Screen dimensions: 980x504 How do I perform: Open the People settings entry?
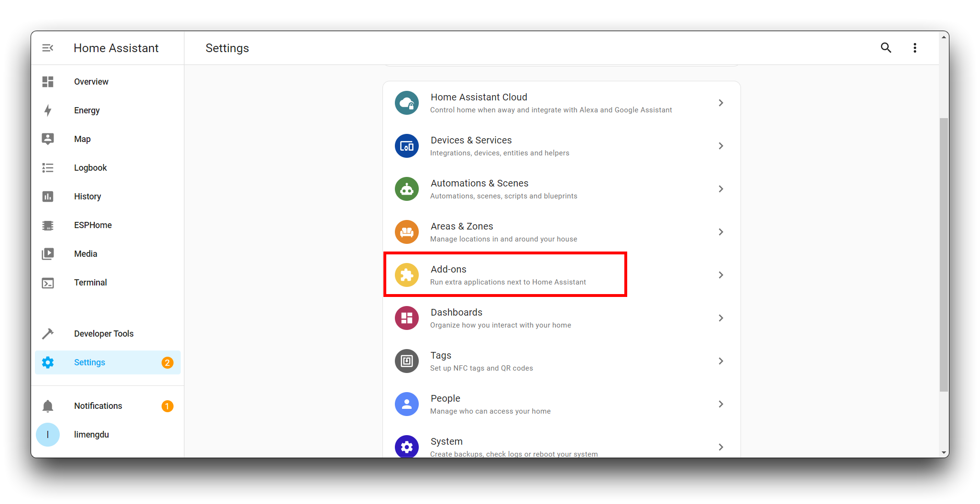coord(562,404)
